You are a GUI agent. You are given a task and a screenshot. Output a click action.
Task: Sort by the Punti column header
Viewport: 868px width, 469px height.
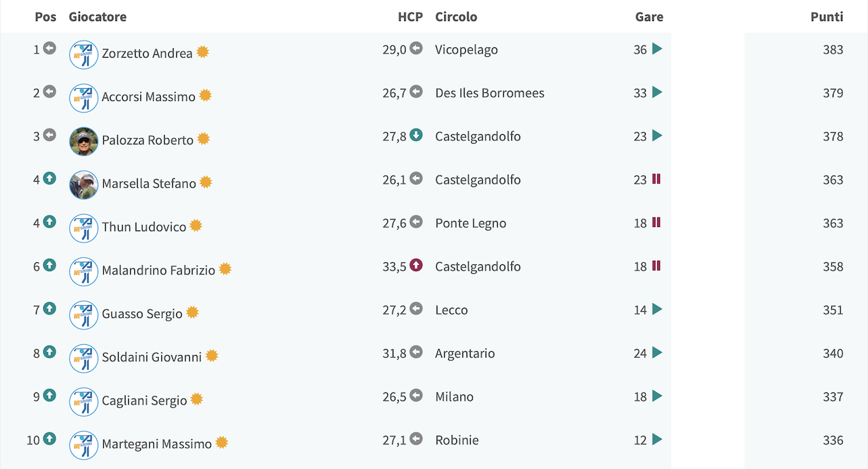pos(827,17)
